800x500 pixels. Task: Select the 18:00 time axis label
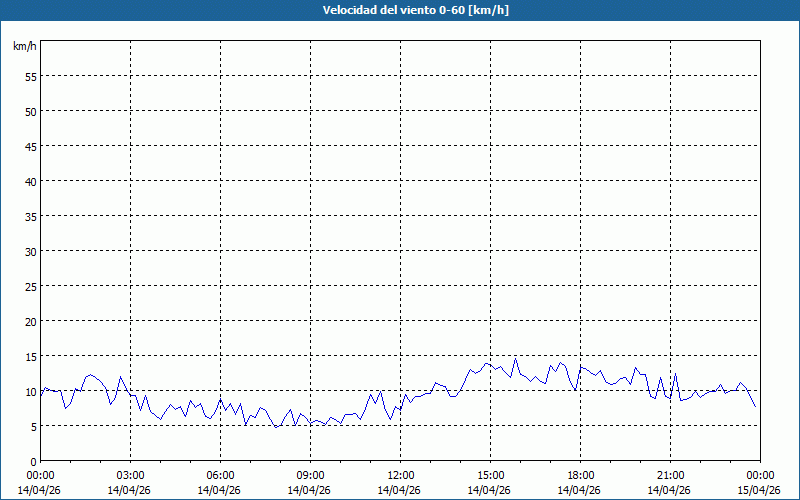pyautogui.click(x=580, y=475)
